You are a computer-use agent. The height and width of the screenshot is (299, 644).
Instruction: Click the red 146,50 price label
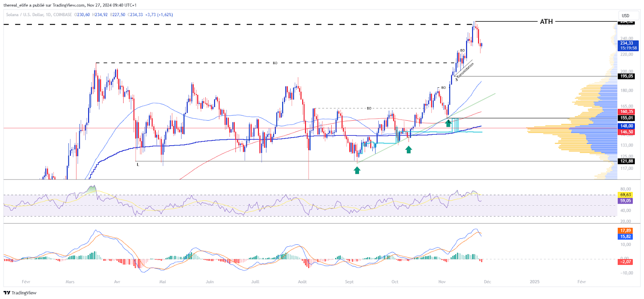click(x=626, y=132)
